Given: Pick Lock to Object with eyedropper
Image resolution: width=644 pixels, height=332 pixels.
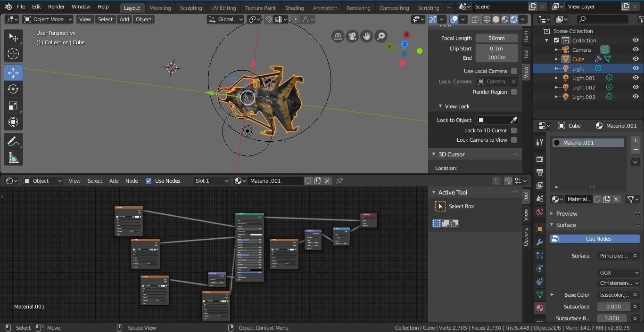Looking at the screenshot, I should (514, 120).
